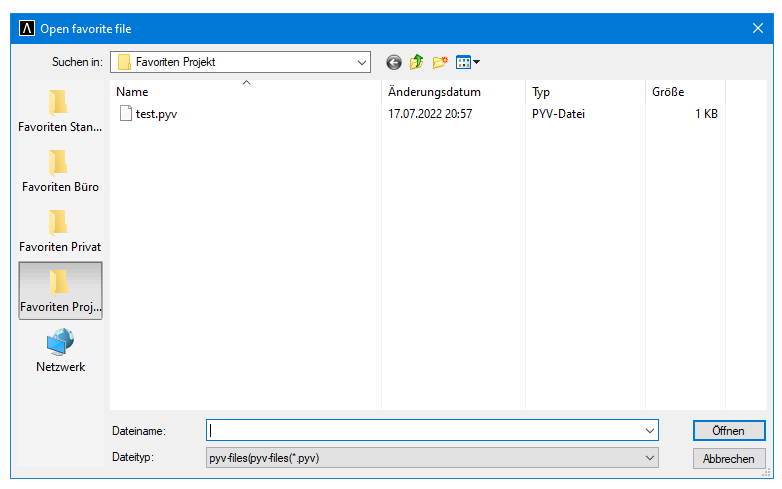Sort by Name column header
782x489 pixels.
(x=245, y=92)
